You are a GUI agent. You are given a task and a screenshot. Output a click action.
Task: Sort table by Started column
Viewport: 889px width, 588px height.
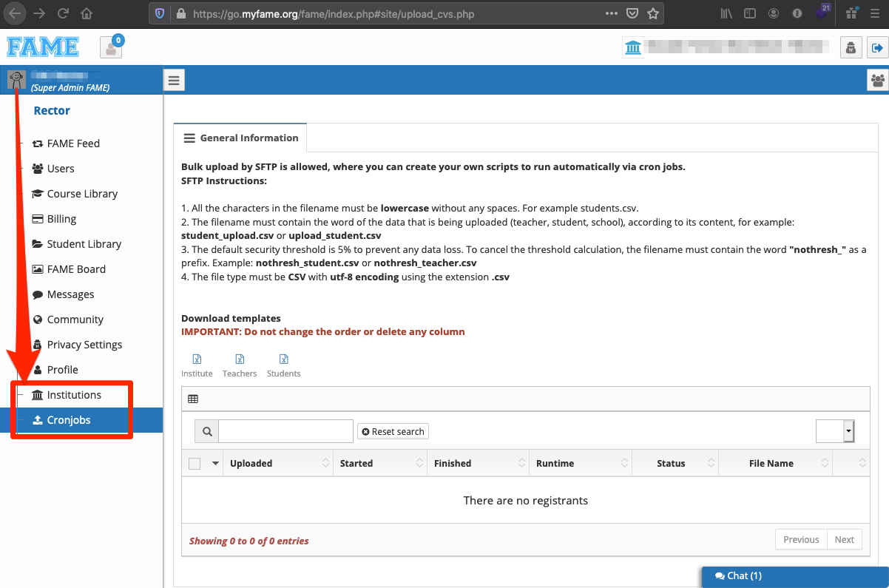(x=380, y=464)
